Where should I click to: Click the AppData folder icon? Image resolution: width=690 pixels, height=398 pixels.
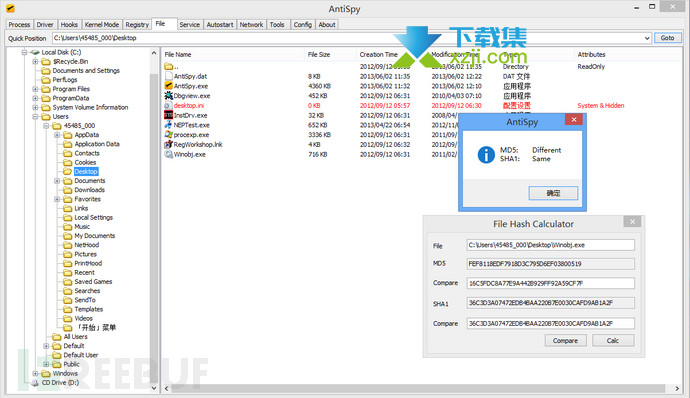[68, 135]
